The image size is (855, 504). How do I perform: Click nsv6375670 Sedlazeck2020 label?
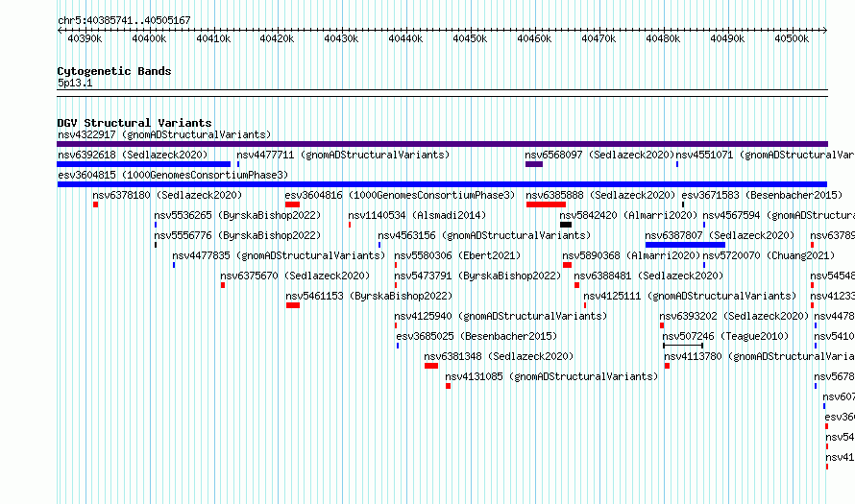pyautogui.click(x=295, y=276)
